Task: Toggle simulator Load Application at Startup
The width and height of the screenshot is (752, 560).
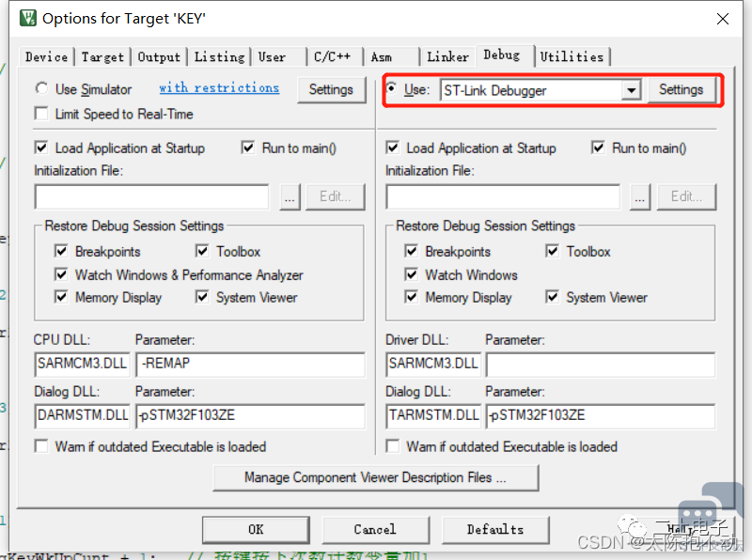Action: coord(41,148)
